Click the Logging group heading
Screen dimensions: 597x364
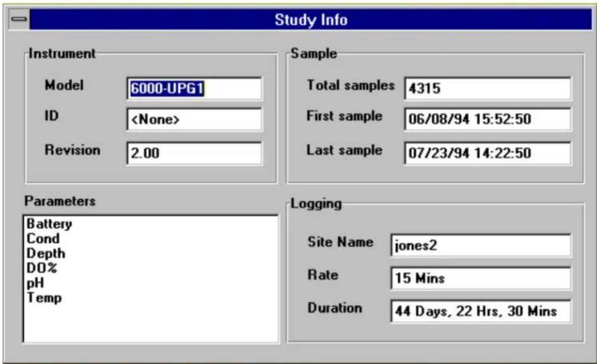[x=316, y=203]
